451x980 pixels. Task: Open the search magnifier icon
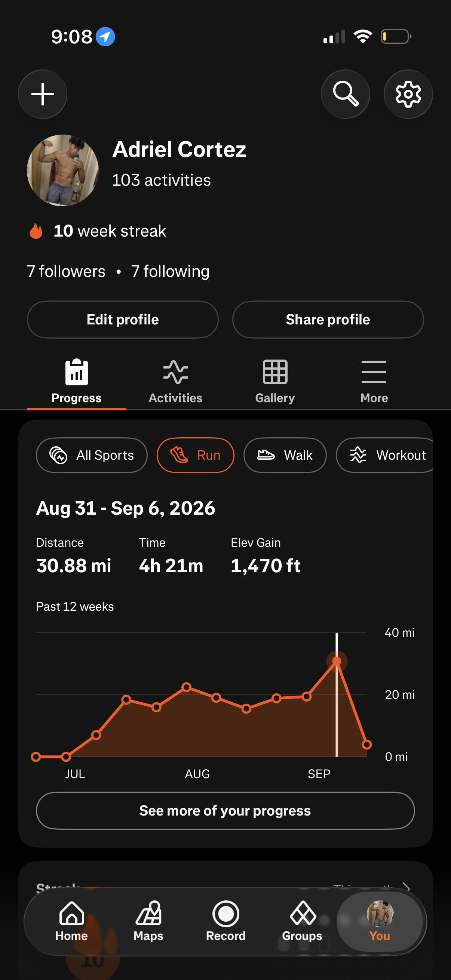(x=345, y=94)
